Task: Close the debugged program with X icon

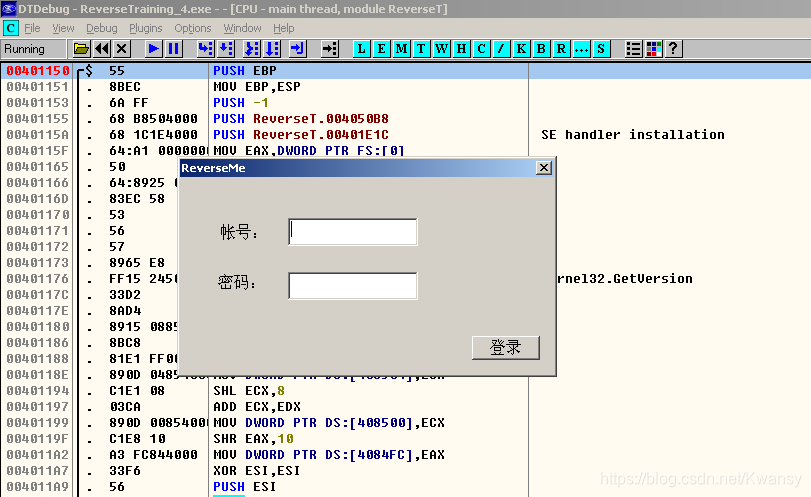Action: (x=122, y=49)
